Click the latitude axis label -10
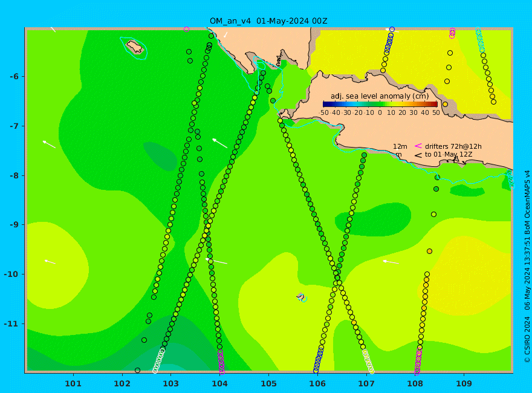Image resolution: width=532 pixels, height=393 pixels. point(12,274)
